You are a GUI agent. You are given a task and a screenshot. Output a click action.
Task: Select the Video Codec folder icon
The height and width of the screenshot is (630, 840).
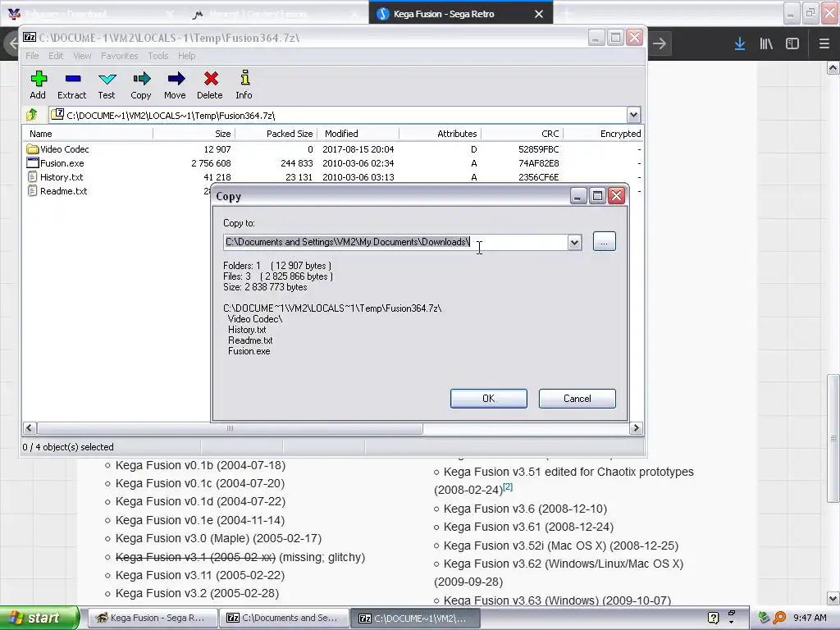coord(32,149)
